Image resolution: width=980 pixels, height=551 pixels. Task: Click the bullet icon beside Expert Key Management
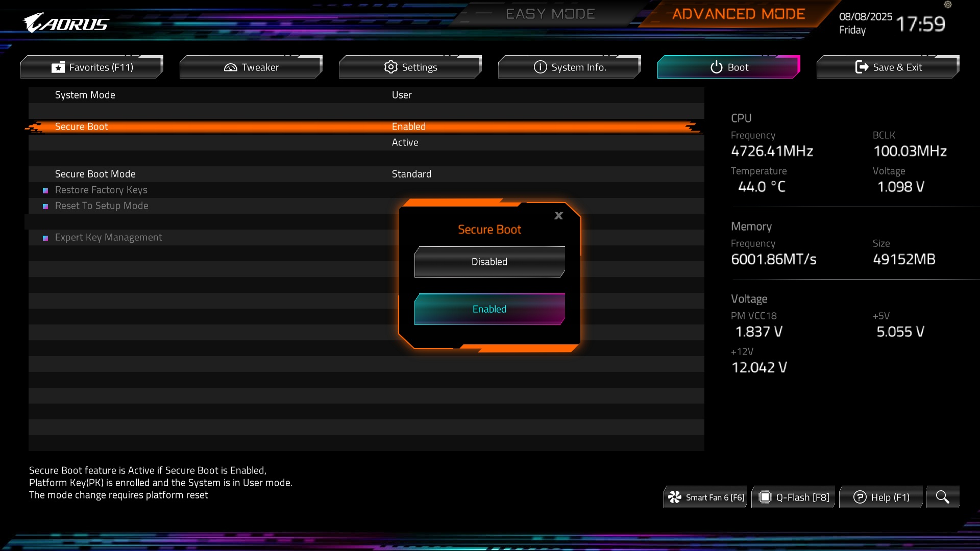pyautogui.click(x=45, y=238)
